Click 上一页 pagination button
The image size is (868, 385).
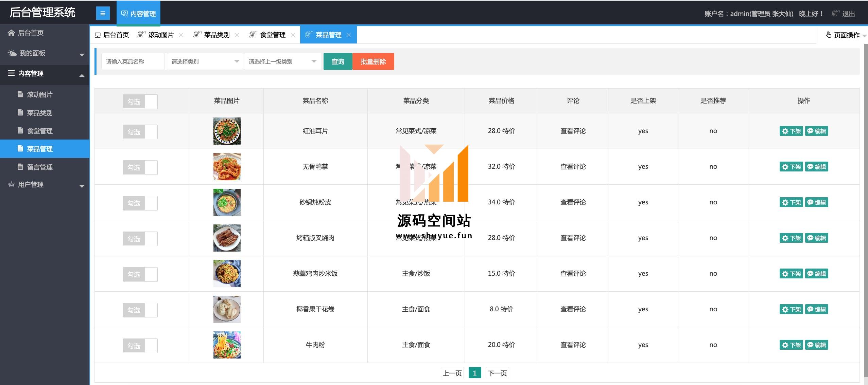click(452, 373)
